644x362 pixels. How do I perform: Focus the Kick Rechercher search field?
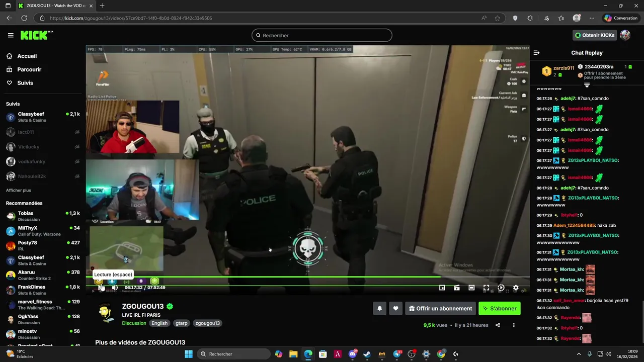pos(322,35)
